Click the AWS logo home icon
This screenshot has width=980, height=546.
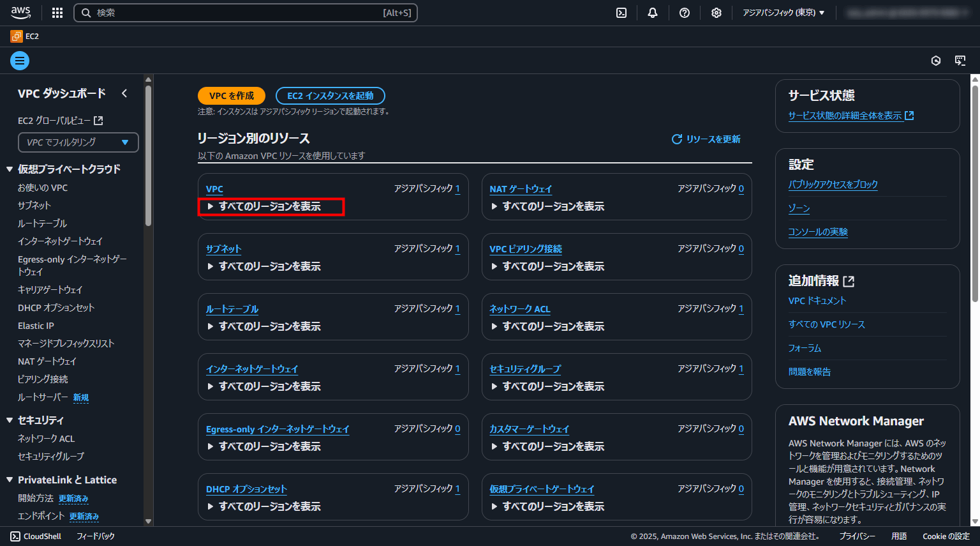20,12
